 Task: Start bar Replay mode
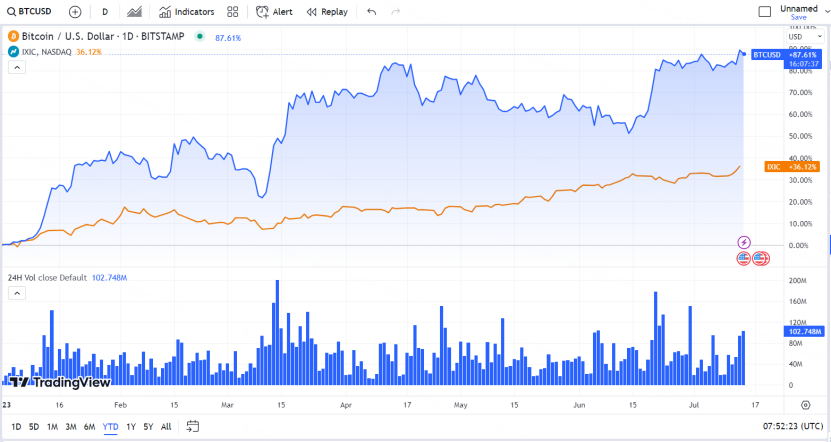(x=327, y=12)
